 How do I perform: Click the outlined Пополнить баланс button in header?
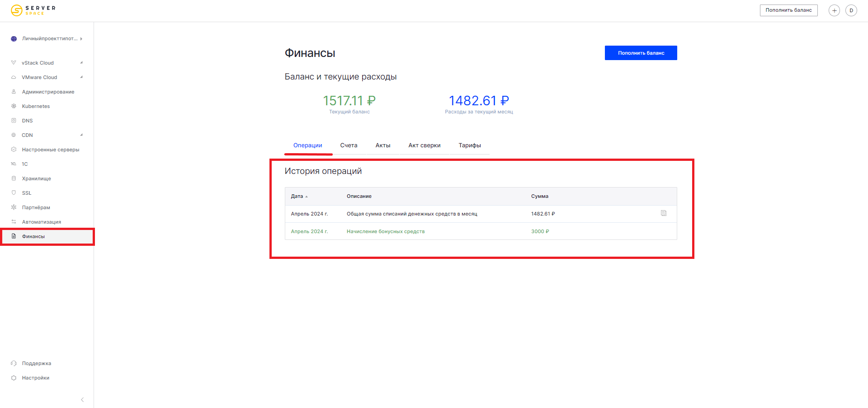tap(788, 10)
